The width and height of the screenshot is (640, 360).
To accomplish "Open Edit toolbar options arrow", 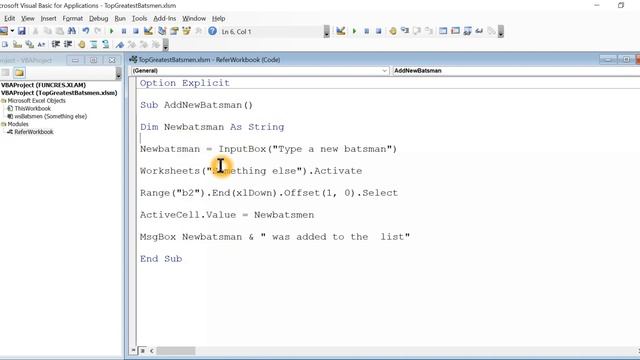I will (165, 44).
